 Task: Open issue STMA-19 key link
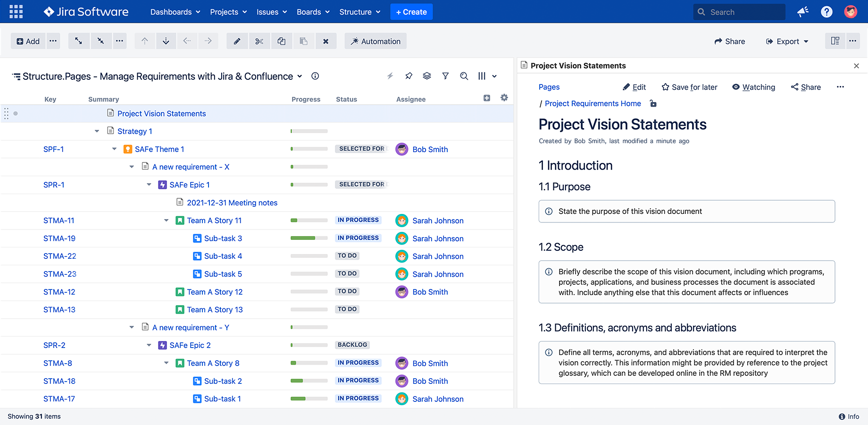(x=59, y=238)
